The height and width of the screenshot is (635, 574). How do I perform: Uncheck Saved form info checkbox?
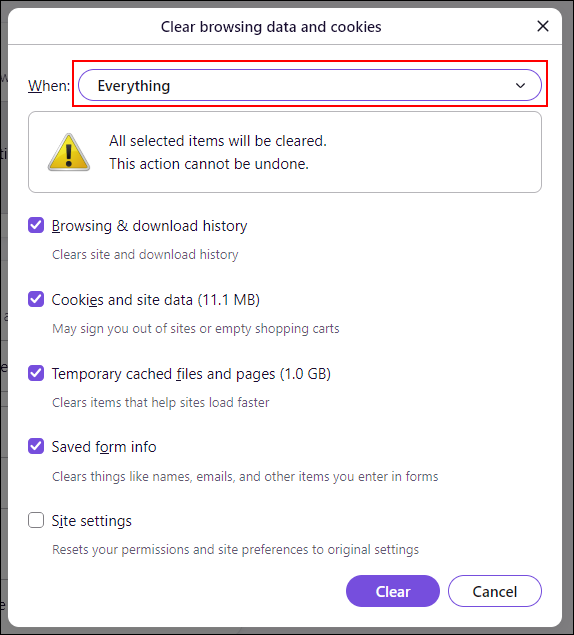coord(36,446)
